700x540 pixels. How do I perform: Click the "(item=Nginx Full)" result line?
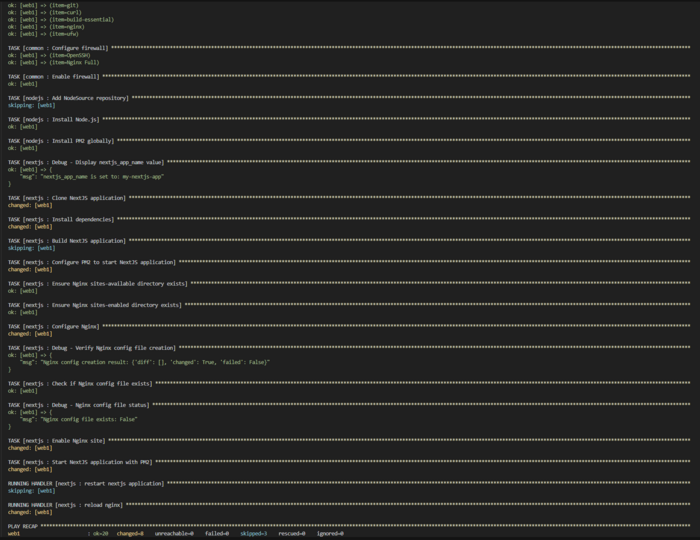[54, 62]
